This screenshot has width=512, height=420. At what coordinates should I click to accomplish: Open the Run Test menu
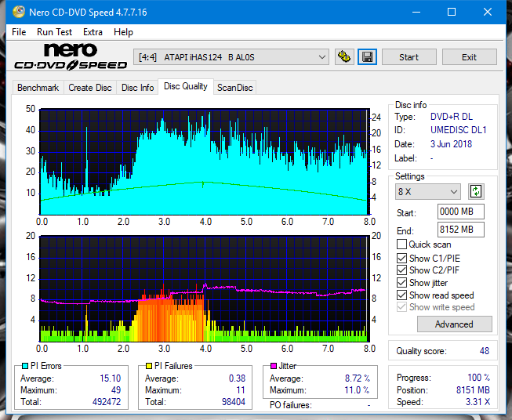pyautogui.click(x=54, y=32)
